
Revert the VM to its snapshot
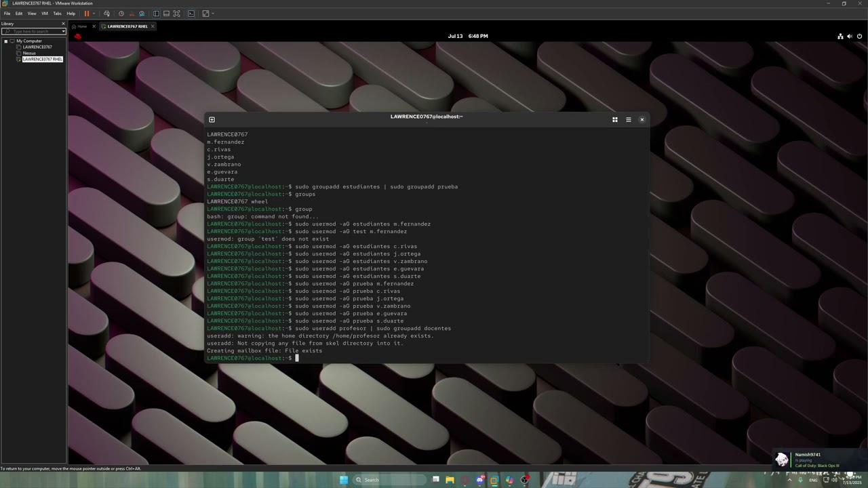pyautogui.click(x=132, y=14)
